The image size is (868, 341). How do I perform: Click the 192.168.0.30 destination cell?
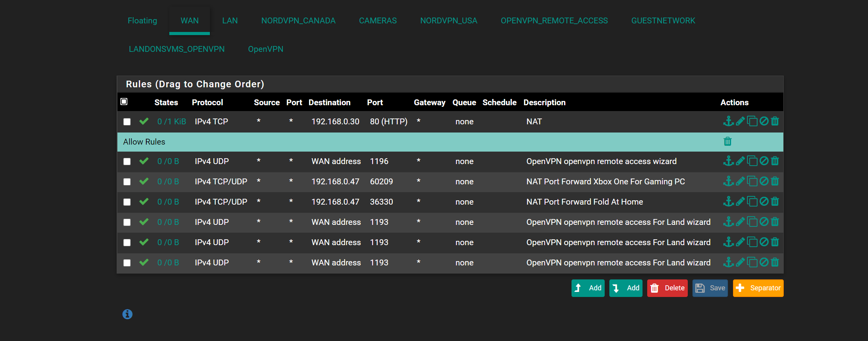335,122
